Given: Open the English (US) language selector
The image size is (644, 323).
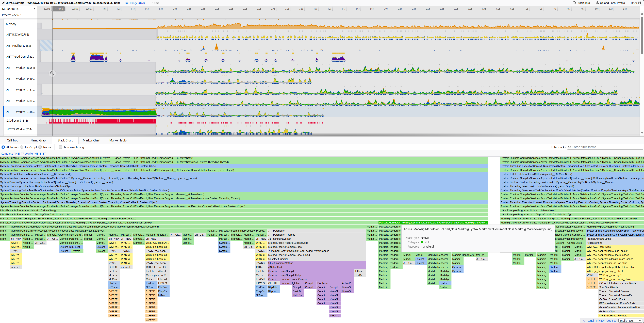Looking at the screenshot, I should pos(630,320).
